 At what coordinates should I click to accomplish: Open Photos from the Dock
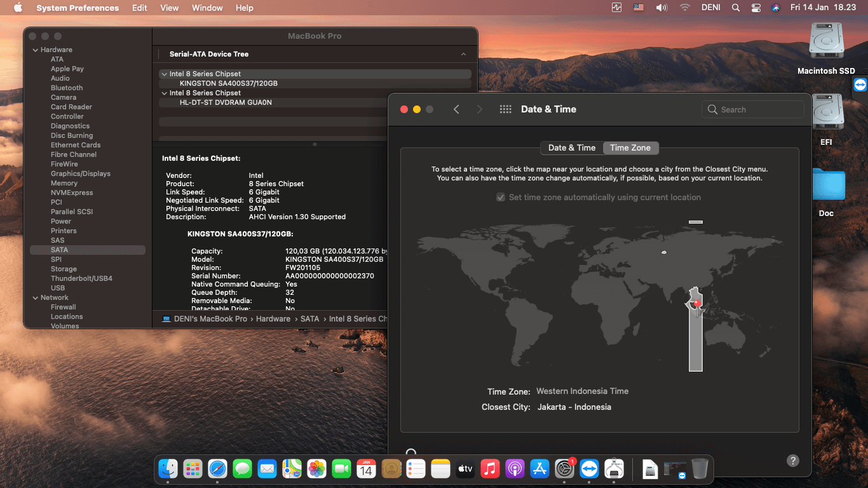pos(316,469)
